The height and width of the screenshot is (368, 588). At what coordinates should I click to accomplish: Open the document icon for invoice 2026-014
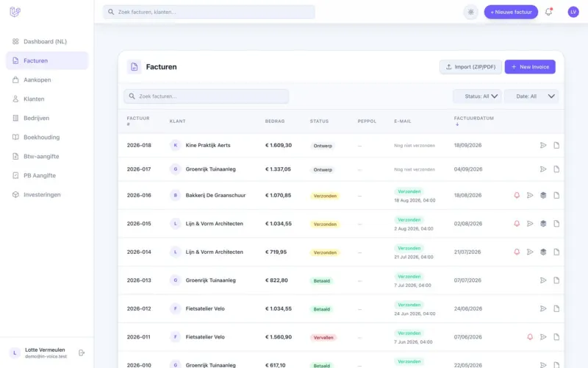(556, 252)
